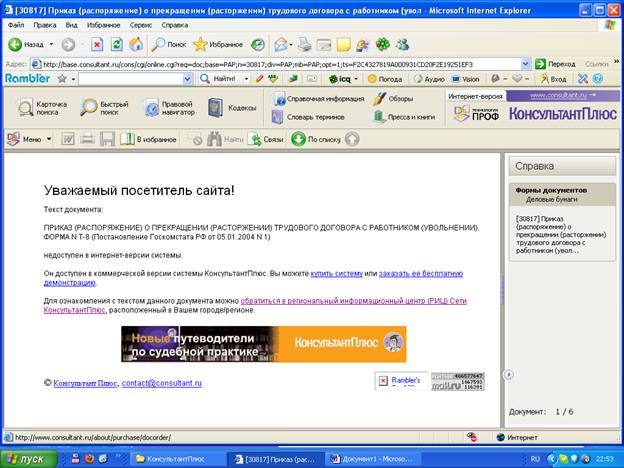This screenshot has height=468, width=624.
Task: Expand the Меню dropdown
Action: point(48,139)
